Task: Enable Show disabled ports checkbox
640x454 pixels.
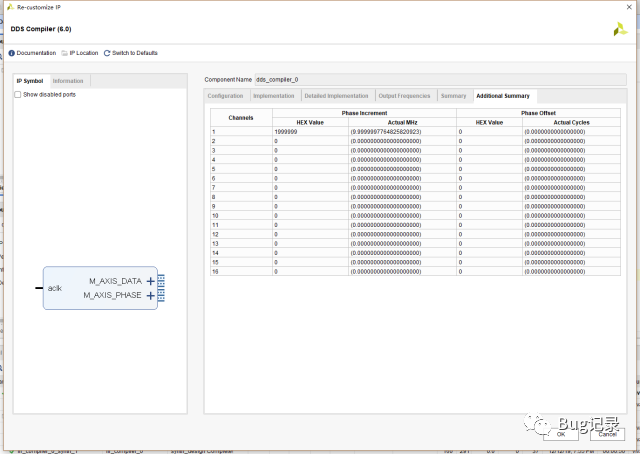Action: click(x=18, y=95)
